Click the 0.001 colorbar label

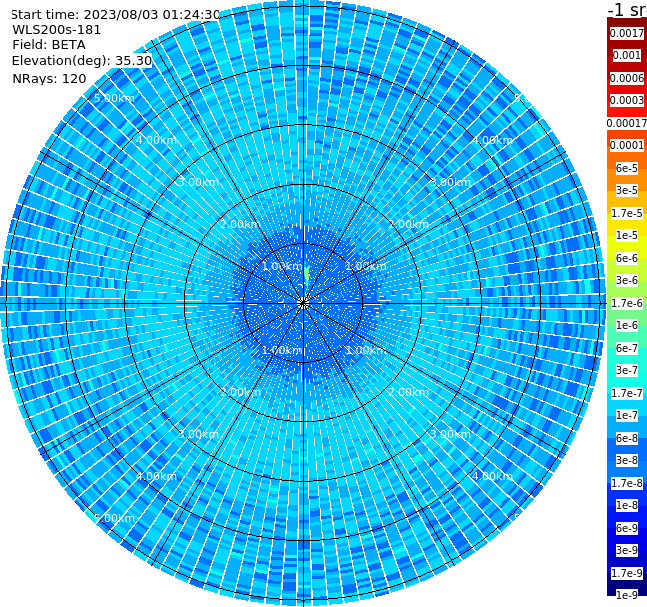coord(627,55)
